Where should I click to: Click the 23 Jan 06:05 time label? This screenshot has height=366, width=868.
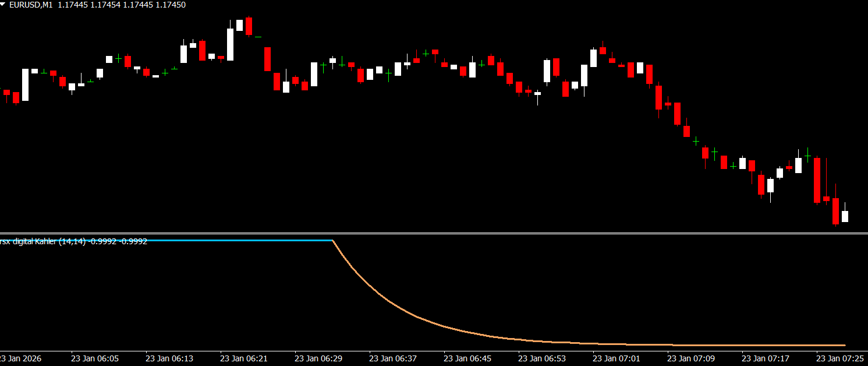pos(95,358)
